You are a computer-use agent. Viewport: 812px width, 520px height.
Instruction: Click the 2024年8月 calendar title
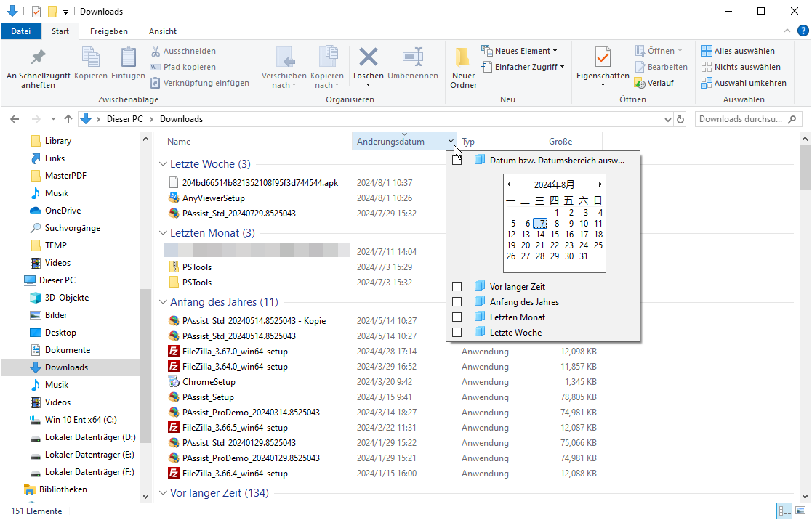coord(554,184)
